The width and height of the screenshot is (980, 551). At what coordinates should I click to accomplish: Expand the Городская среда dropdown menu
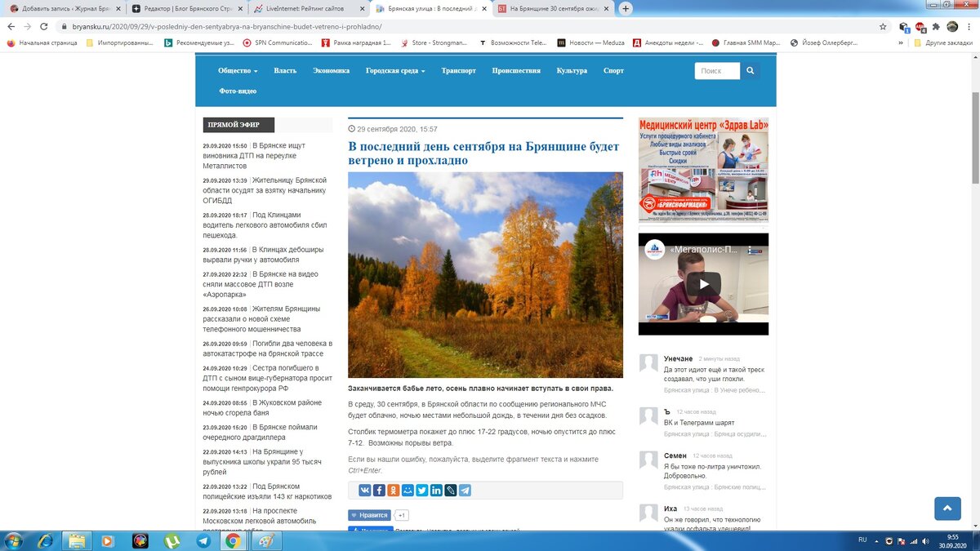(x=395, y=71)
